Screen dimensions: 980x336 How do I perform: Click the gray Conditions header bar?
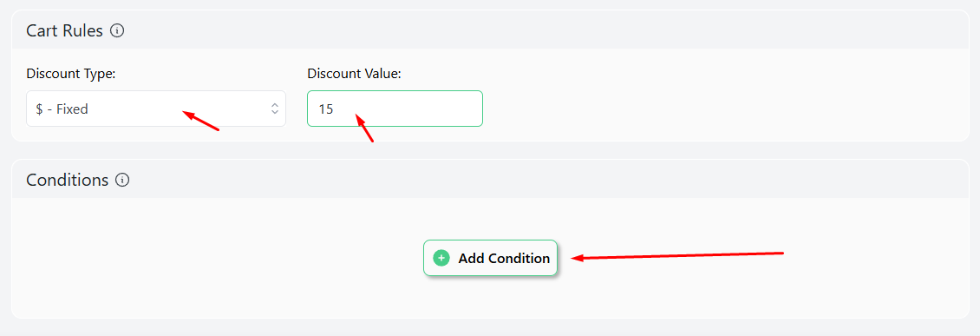point(490,180)
